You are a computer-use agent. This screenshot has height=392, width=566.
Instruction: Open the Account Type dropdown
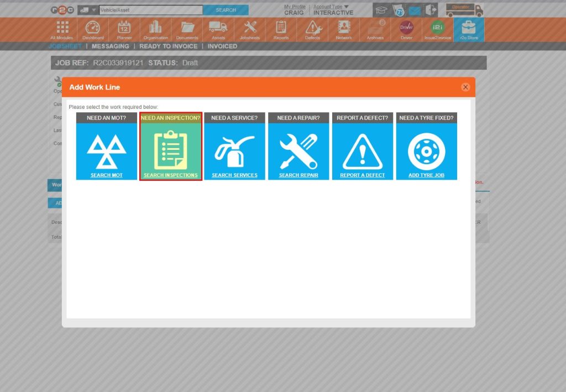[x=329, y=7]
